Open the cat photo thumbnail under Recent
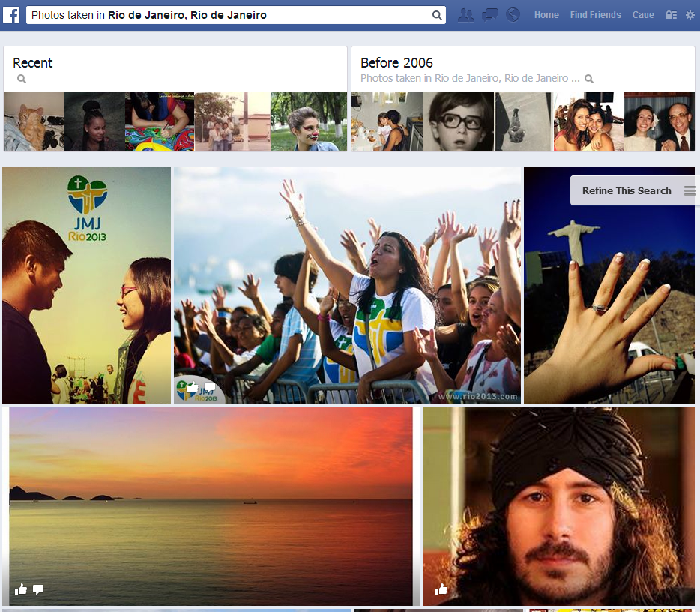This screenshot has width=700, height=612. pyautogui.click(x=34, y=121)
